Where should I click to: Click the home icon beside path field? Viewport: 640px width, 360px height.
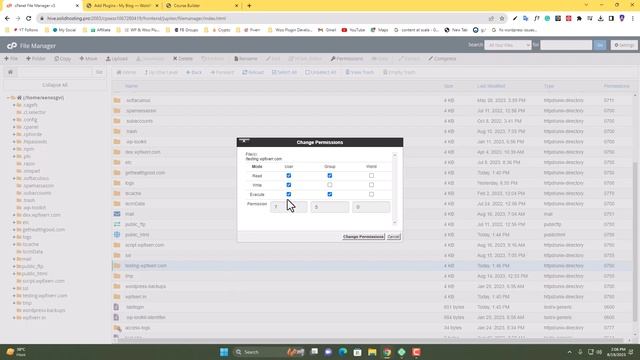coord(10,72)
